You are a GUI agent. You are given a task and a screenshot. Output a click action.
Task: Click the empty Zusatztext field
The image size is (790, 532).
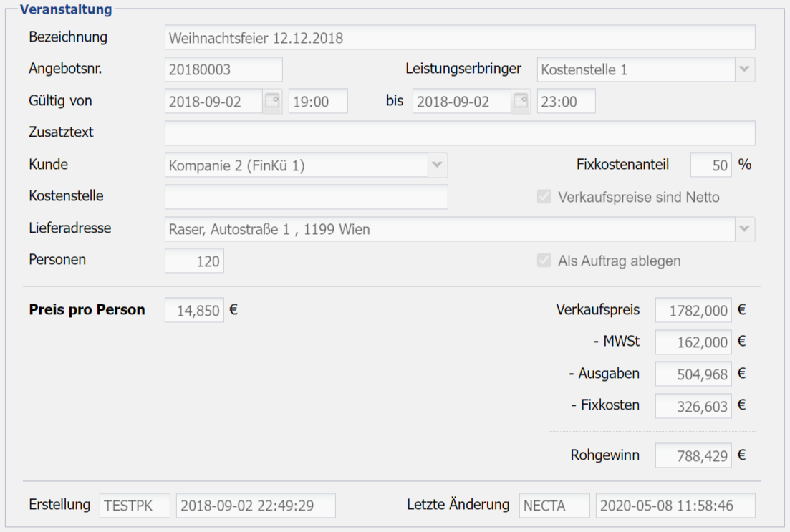(x=459, y=133)
